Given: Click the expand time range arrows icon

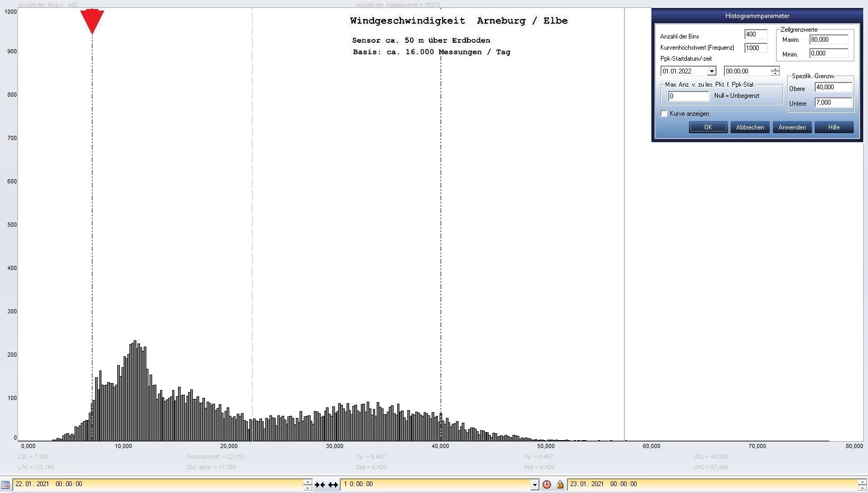Looking at the screenshot, I should pos(333,485).
